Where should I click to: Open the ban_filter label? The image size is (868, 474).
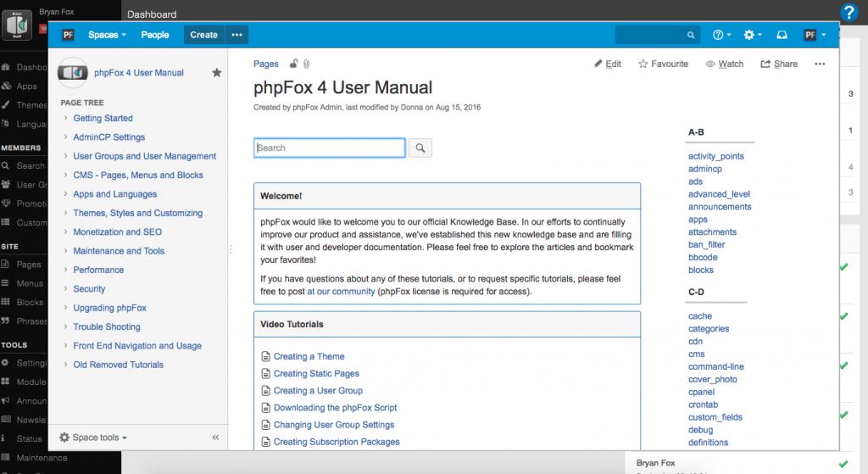tap(706, 245)
